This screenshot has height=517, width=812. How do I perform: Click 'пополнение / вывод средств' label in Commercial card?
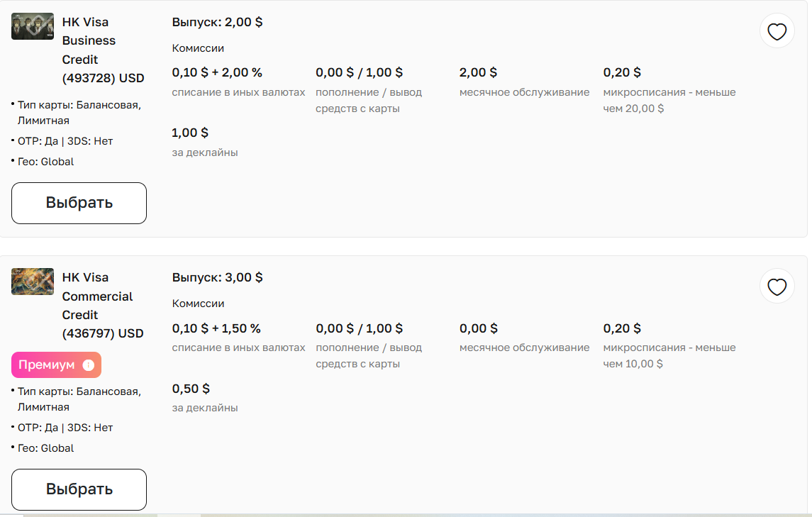click(369, 356)
